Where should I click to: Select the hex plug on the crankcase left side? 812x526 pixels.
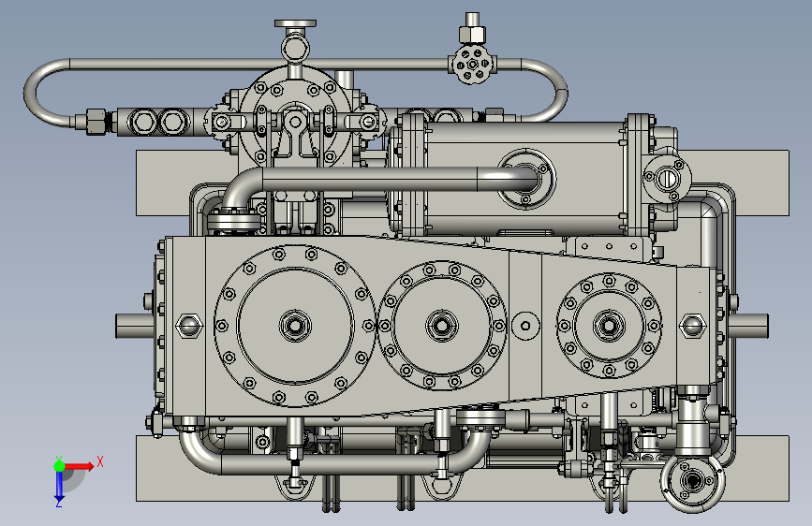[189, 326]
